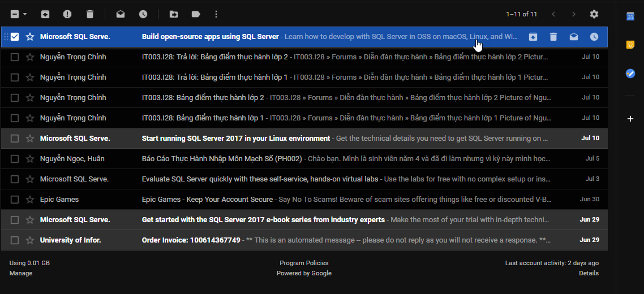Delete the highlighted email using row trash icon
Screen dimensions: 644x294
[553, 37]
